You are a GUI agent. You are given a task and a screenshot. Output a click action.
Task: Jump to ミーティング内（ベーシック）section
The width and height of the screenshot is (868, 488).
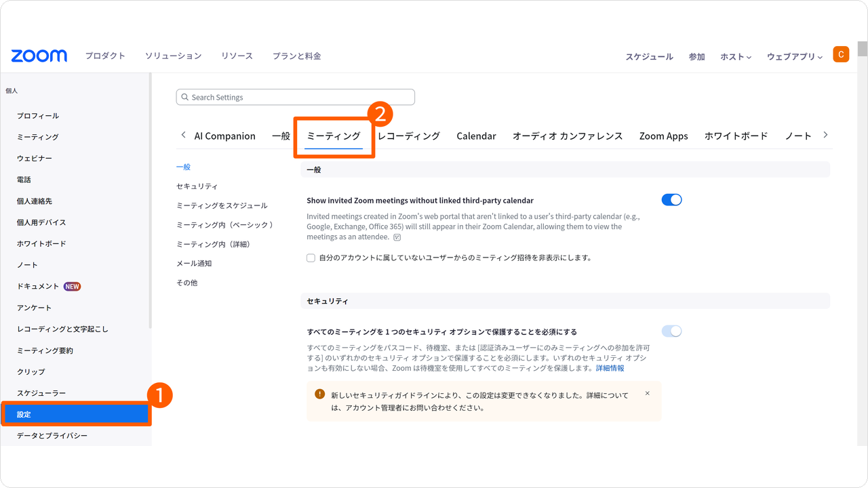point(225,225)
